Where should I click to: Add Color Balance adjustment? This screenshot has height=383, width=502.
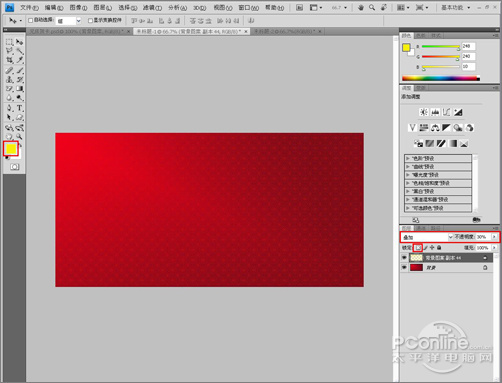(x=435, y=128)
